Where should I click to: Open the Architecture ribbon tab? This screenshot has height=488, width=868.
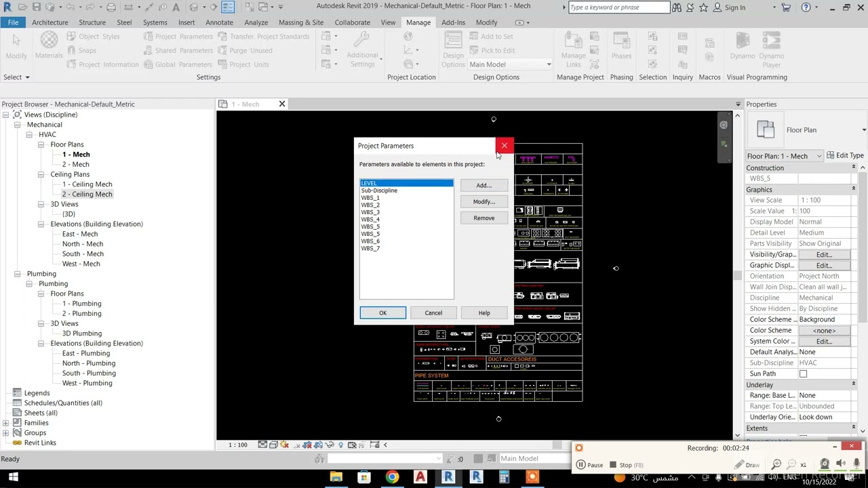[x=50, y=22]
